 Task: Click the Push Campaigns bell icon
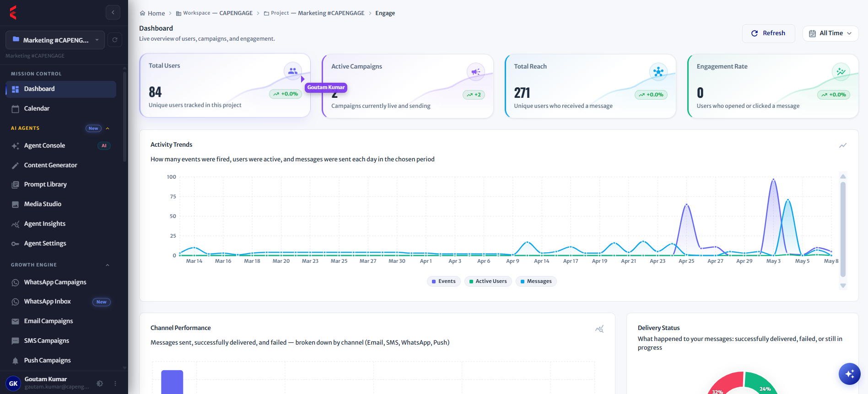[15, 361]
